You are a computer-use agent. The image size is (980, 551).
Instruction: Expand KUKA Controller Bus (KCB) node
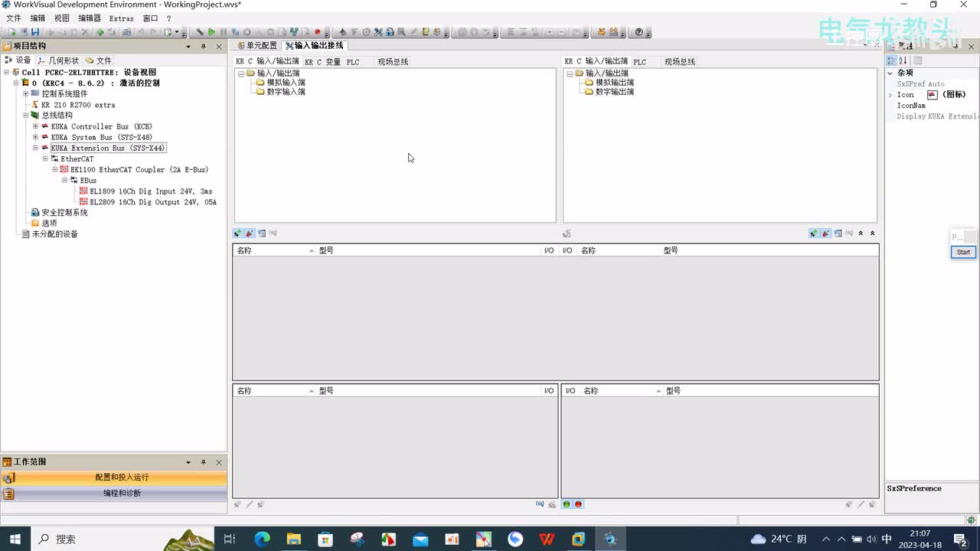coord(35,126)
